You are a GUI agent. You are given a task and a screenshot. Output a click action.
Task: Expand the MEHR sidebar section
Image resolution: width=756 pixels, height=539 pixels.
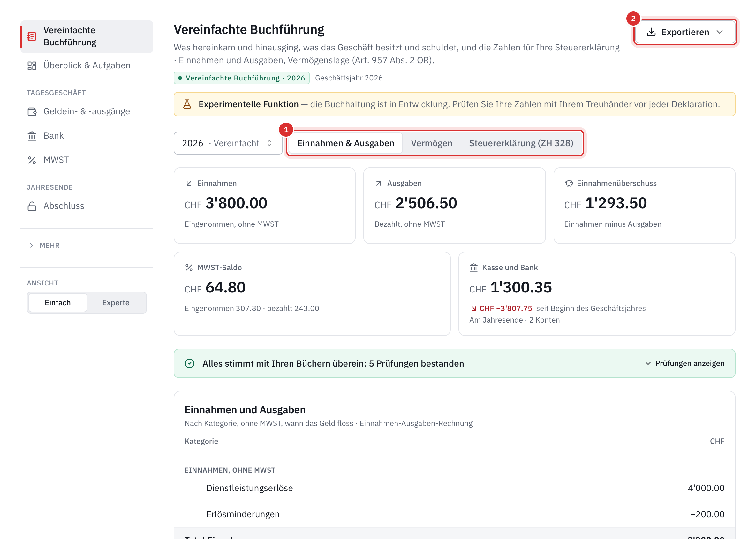click(44, 245)
